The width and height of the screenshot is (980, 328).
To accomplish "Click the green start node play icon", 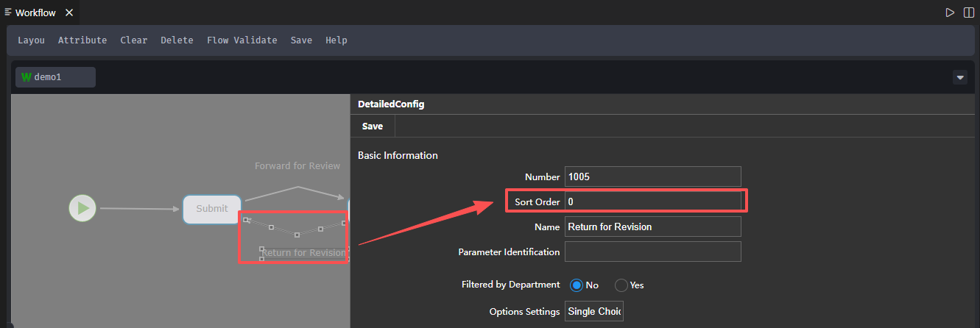I will click(x=83, y=208).
